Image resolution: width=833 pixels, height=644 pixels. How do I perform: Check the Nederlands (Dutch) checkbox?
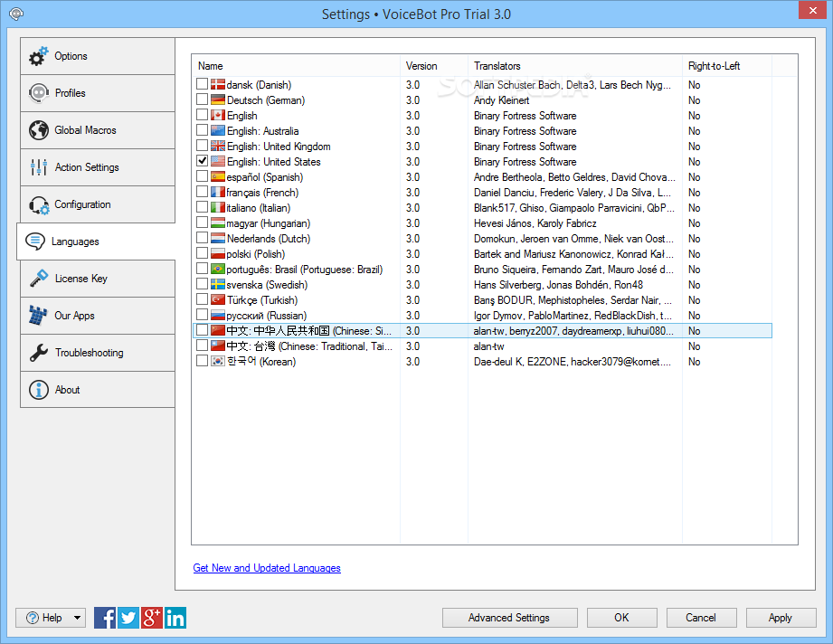(x=202, y=238)
